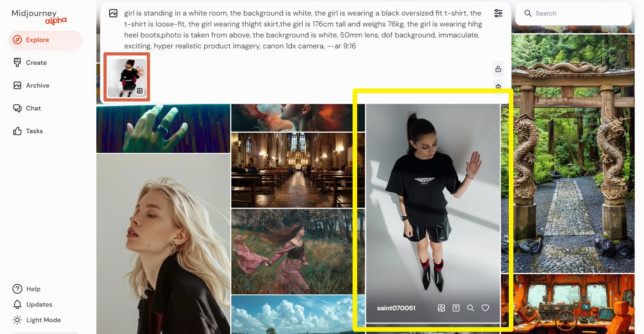Viewport: 644px width, 334px height.
Task: Click into the prompt text box
Action: (x=303, y=30)
